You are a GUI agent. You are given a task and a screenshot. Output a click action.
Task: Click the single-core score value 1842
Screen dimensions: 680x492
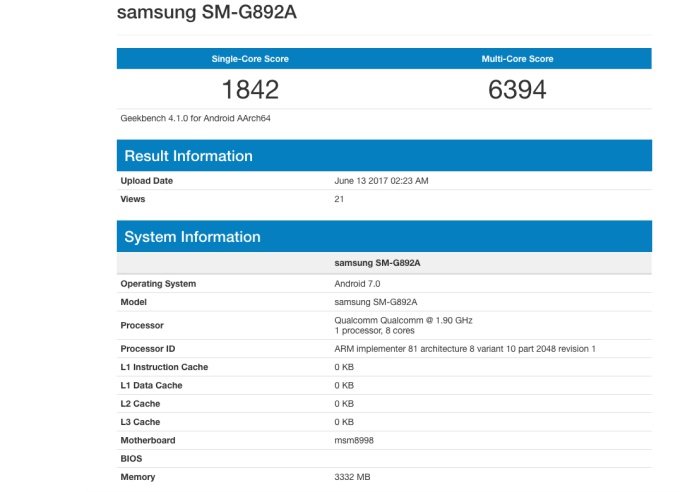pyautogui.click(x=250, y=90)
